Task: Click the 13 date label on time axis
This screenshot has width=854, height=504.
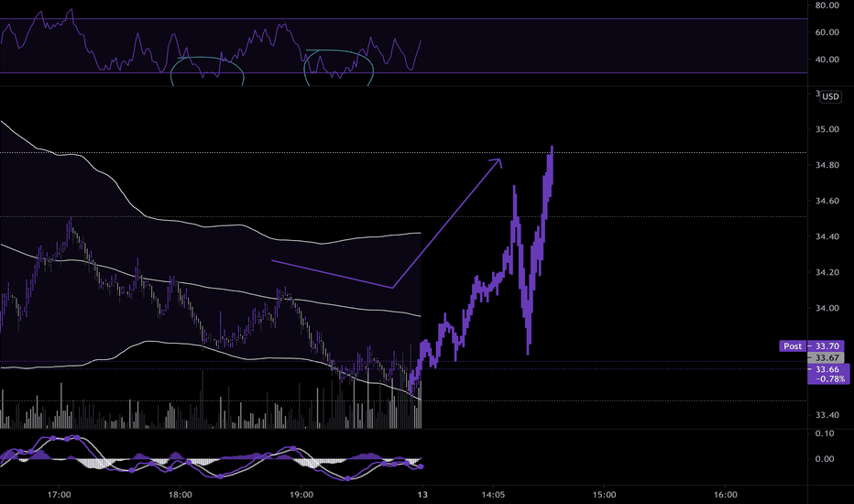Action: [x=422, y=495]
